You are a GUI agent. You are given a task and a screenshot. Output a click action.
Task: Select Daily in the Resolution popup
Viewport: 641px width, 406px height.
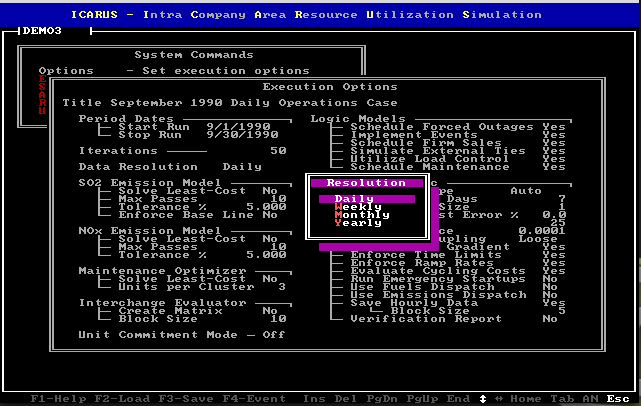(355, 199)
